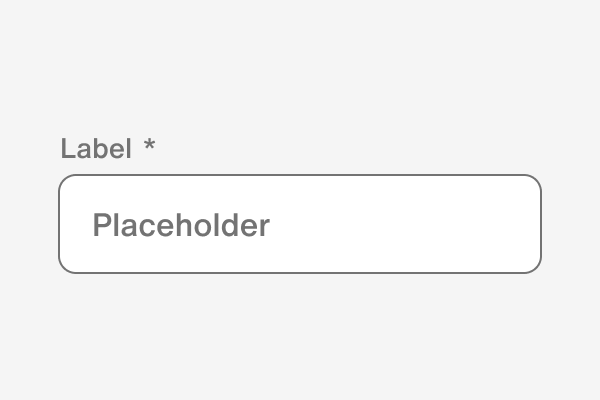Select the form field labeled Label
600x400 pixels.
click(x=300, y=224)
